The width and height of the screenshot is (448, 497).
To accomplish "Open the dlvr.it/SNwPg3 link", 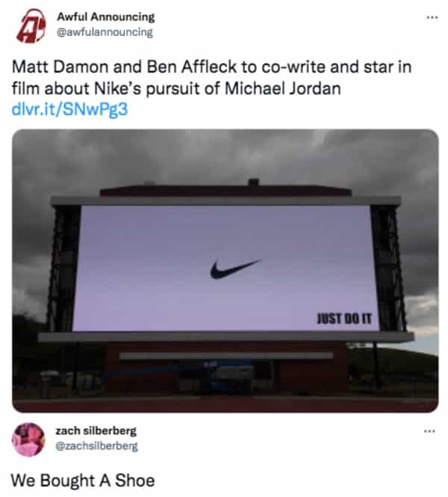I will (x=69, y=109).
